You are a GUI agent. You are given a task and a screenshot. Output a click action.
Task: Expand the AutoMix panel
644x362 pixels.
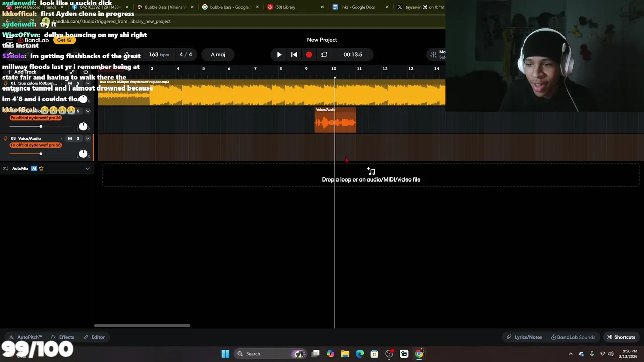(x=87, y=168)
